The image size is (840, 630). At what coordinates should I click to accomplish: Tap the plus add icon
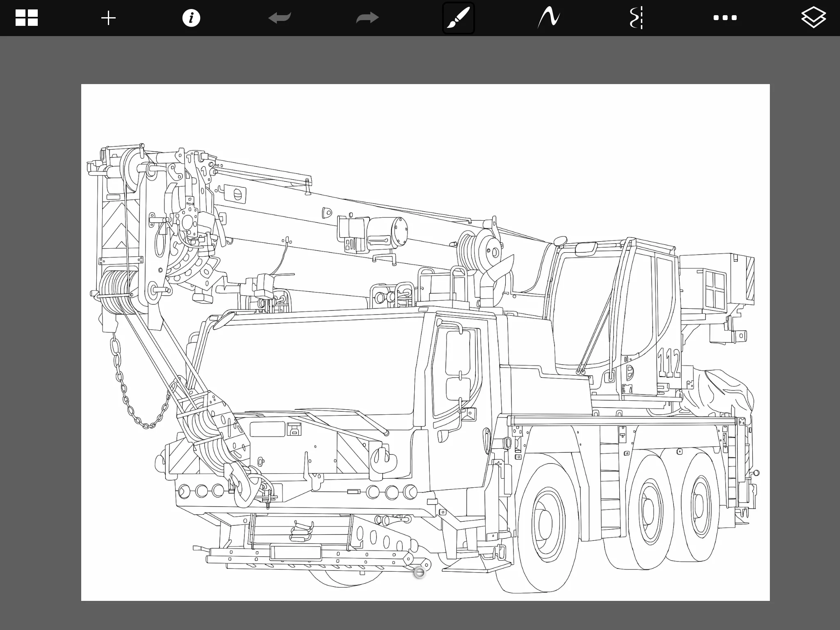pyautogui.click(x=108, y=18)
